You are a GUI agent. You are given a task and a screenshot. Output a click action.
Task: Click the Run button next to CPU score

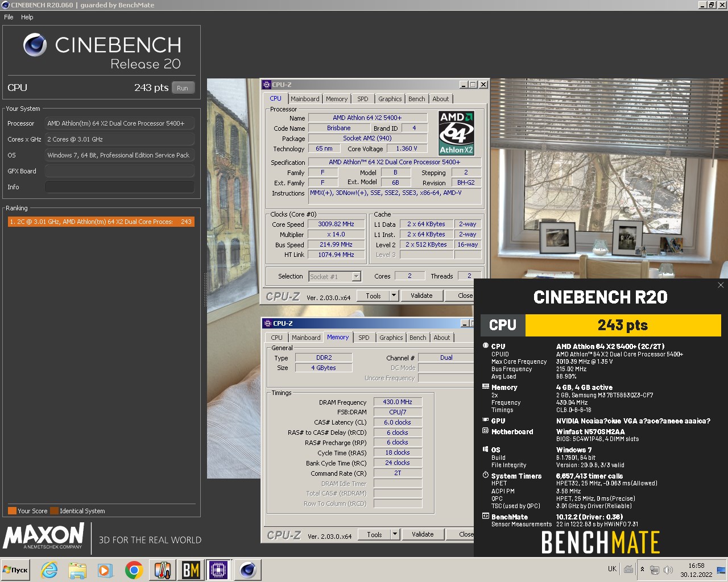pos(183,88)
